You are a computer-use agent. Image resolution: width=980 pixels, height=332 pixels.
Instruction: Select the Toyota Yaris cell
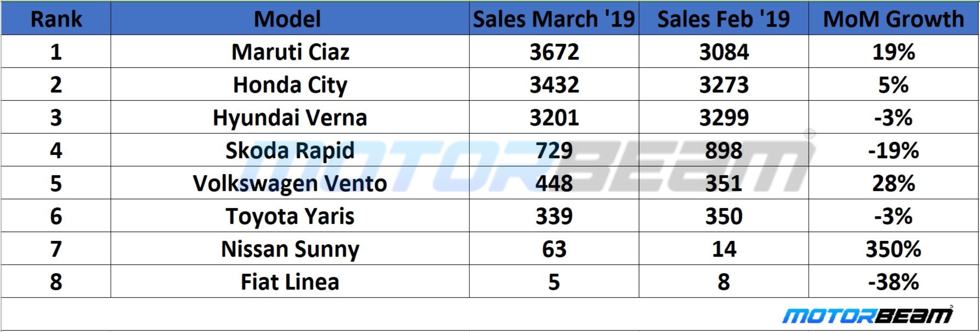click(290, 216)
